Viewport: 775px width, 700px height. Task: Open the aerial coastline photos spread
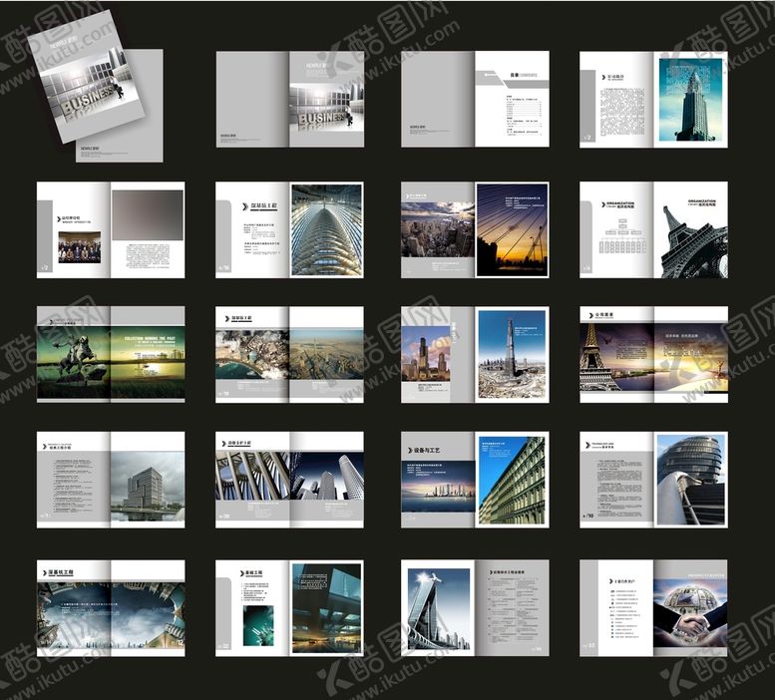[289, 355]
